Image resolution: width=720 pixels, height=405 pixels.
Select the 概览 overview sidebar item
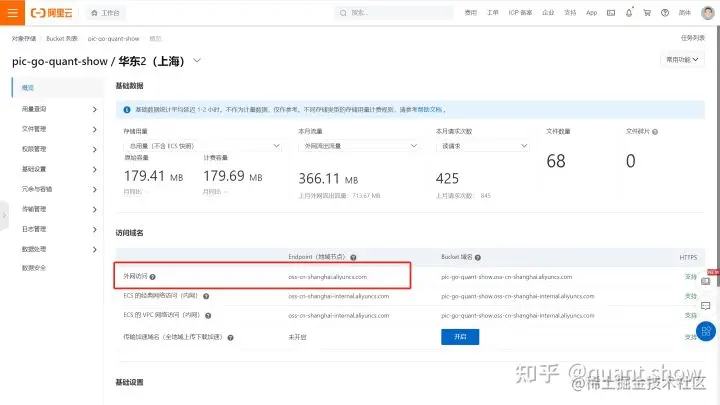tap(57, 87)
